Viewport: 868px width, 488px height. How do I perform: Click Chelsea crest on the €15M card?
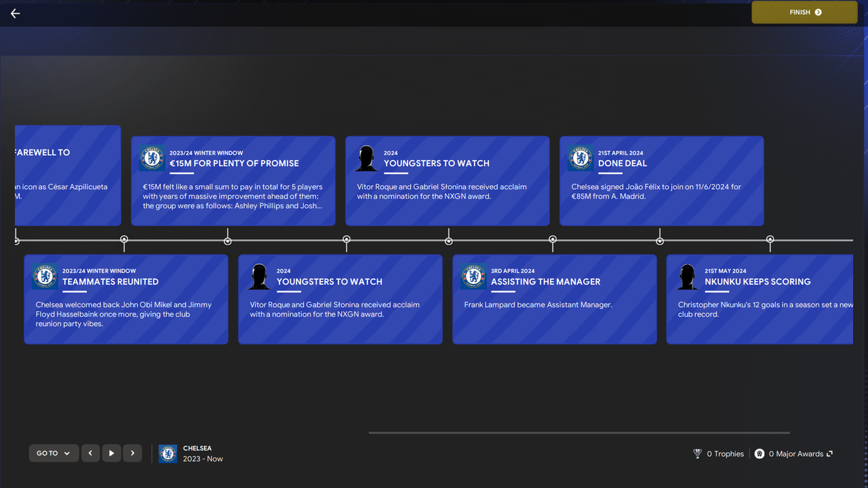153,159
